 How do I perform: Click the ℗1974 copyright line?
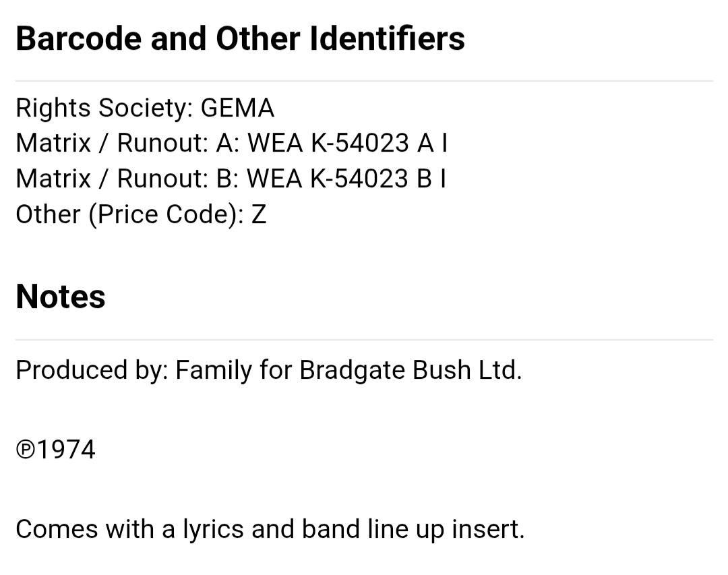pos(56,450)
